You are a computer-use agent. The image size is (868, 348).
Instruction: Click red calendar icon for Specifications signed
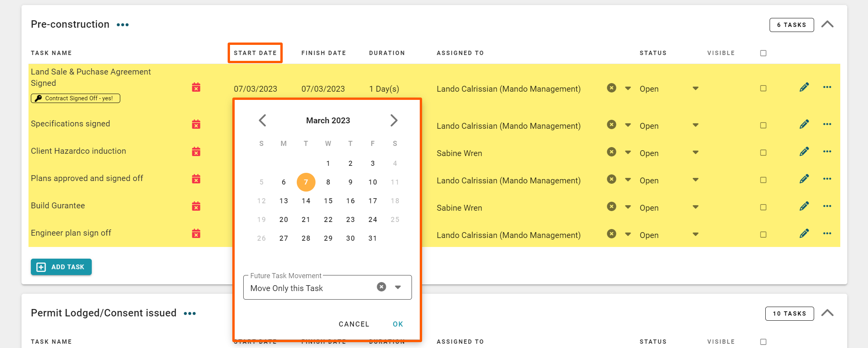196,124
